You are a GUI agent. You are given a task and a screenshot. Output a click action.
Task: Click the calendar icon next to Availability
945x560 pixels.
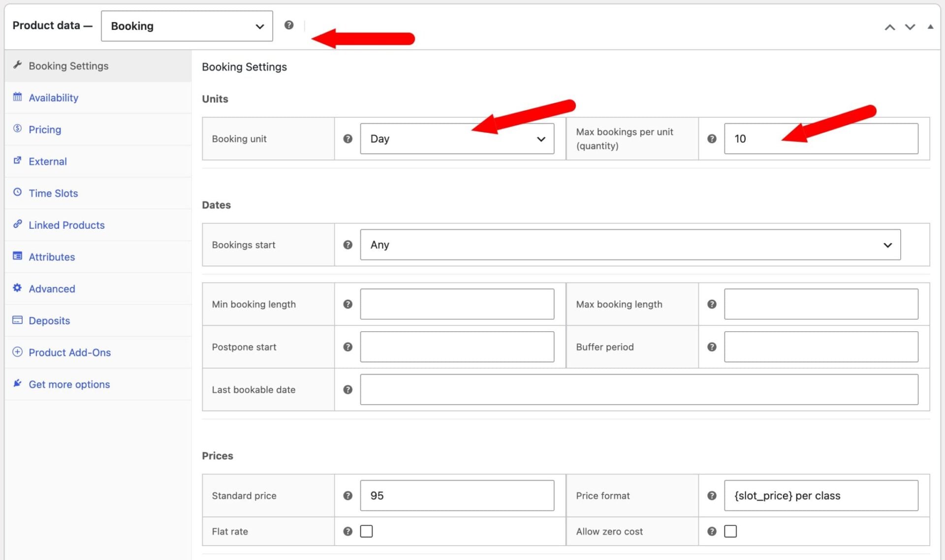[17, 96]
